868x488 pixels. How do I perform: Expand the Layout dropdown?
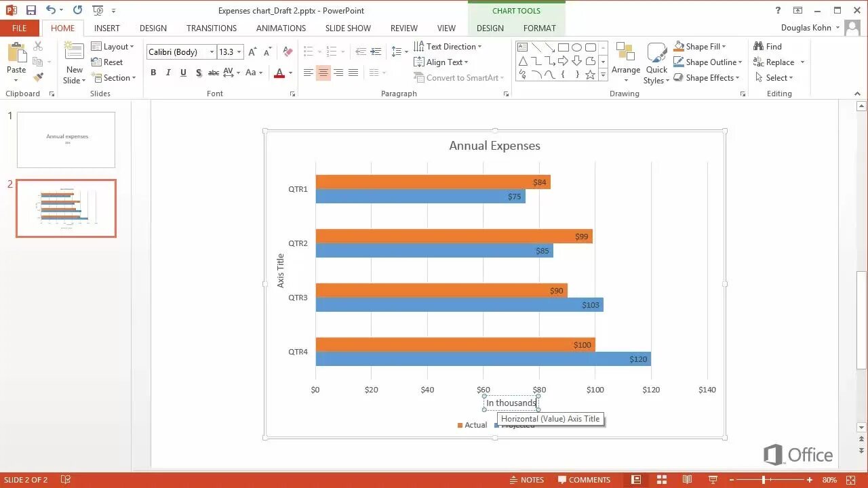pos(113,47)
